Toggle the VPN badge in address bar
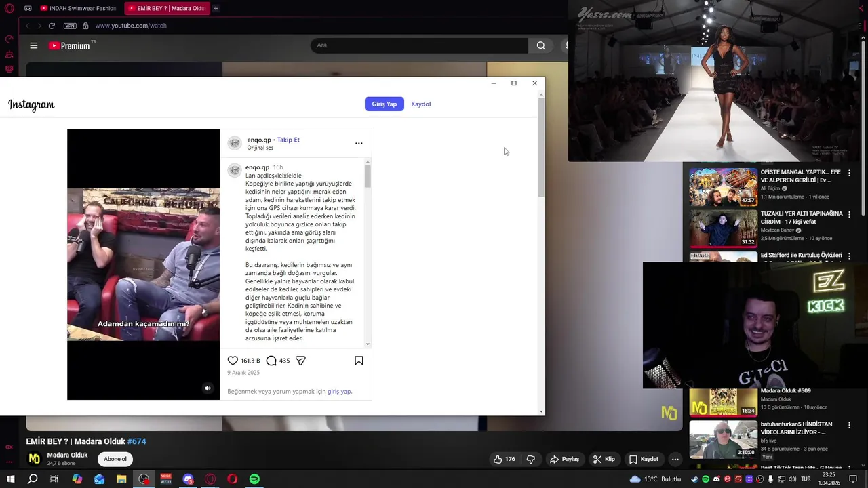The image size is (868, 488). tap(70, 26)
